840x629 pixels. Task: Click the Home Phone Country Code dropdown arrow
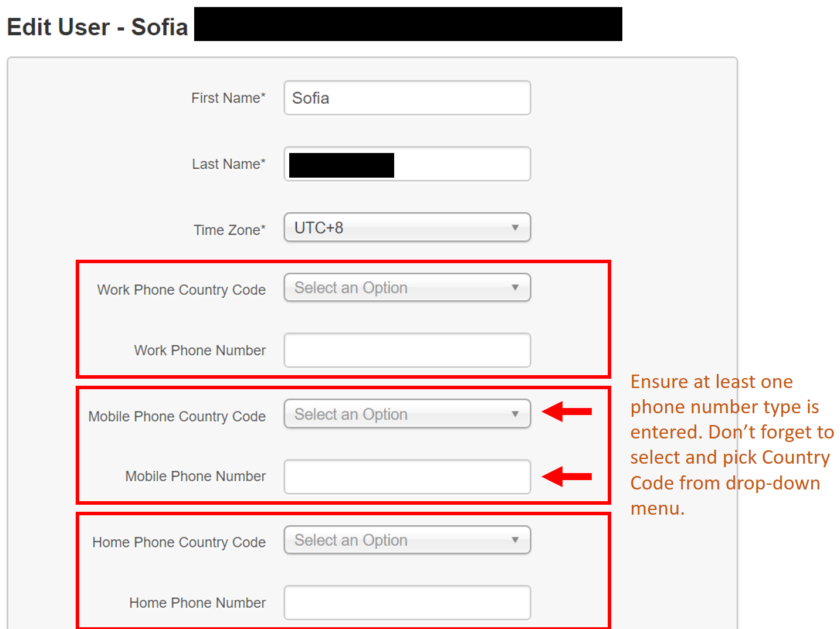pyautogui.click(x=515, y=540)
